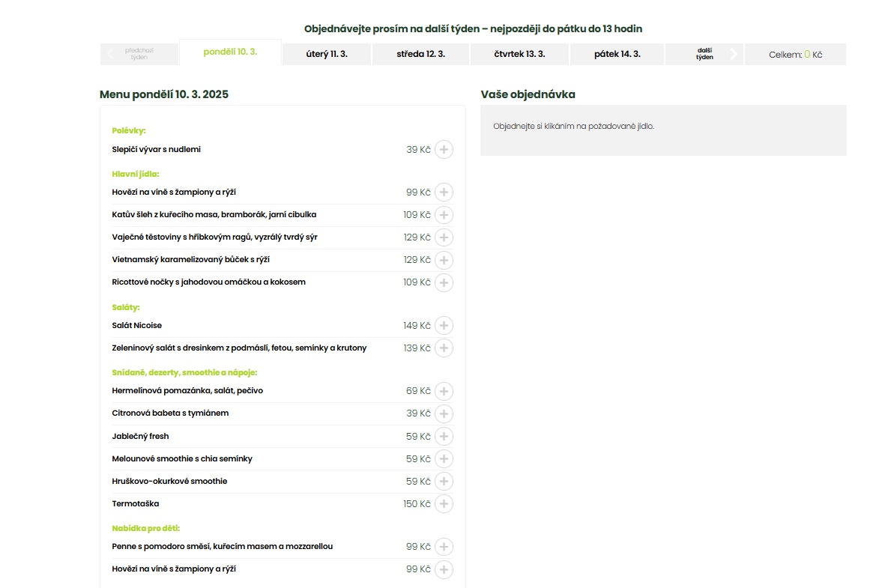Viewport: 891px width, 588px height.
Task: Click plus for Vietnamský karamelizovaný bůček
Action: (444, 260)
